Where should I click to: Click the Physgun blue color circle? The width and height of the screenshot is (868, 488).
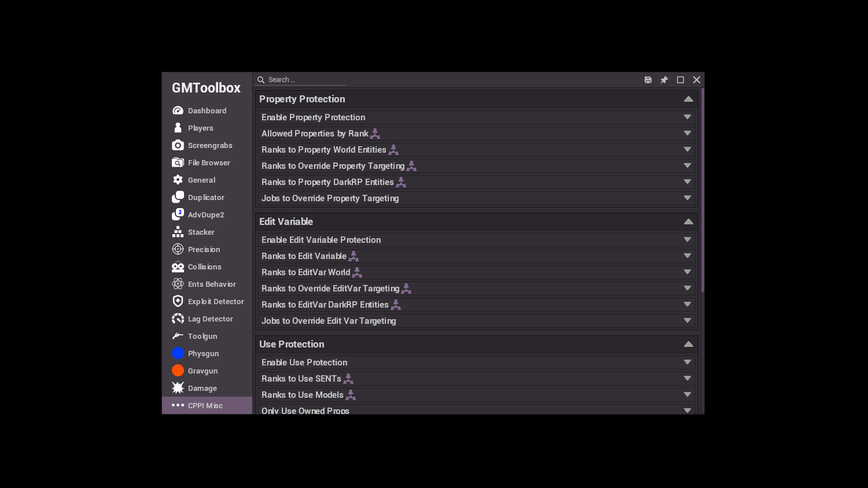(x=178, y=353)
